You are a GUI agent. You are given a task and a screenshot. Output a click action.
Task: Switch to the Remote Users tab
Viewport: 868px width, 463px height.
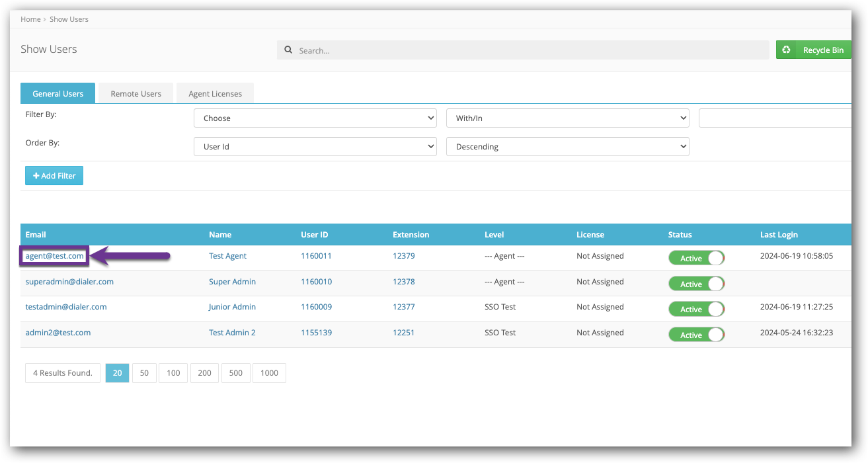click(x=136, y=94)
